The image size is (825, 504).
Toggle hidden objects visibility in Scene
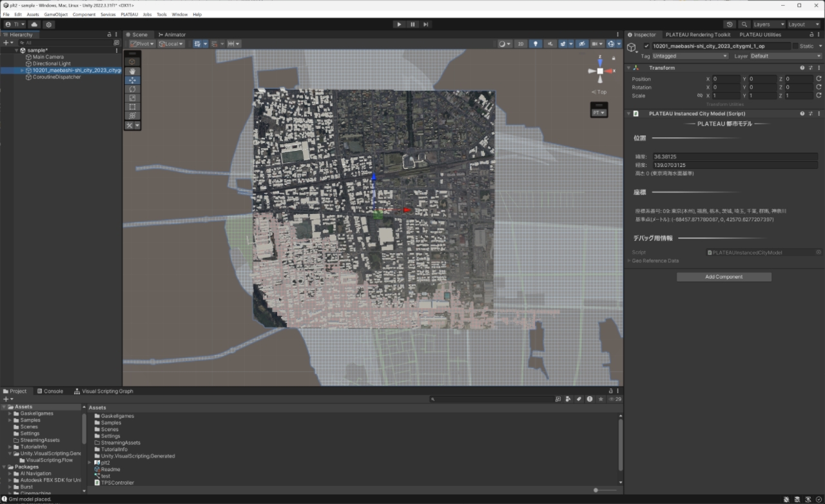pos(582,44)
